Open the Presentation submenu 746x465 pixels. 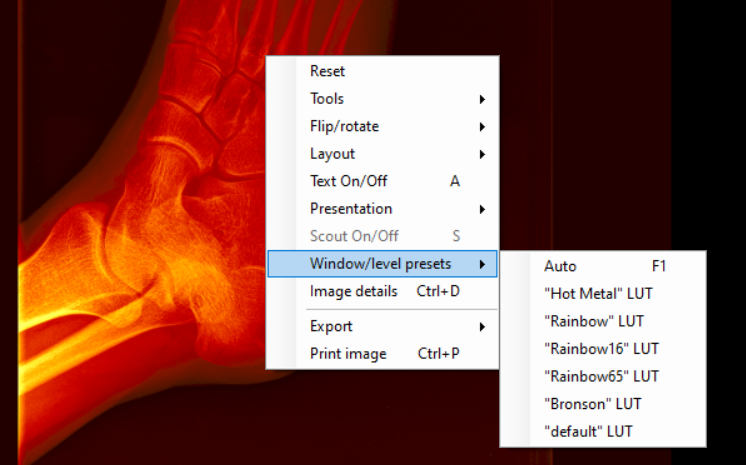pos(383,209)
